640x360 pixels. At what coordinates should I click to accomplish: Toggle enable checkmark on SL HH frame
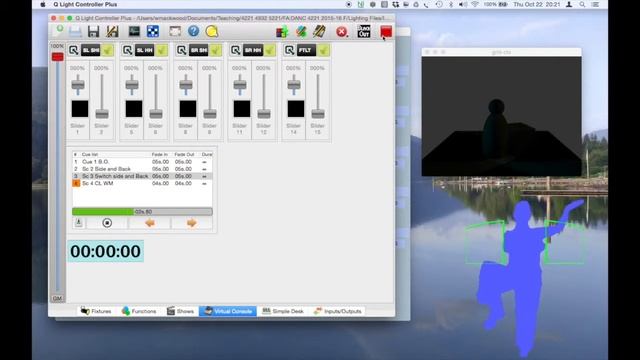[x=162, y=50]
